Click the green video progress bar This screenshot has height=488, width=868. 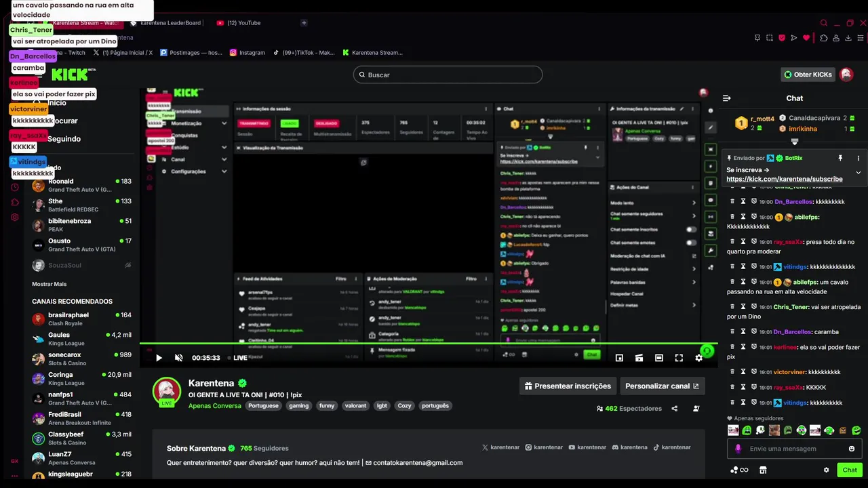(429, 344)
